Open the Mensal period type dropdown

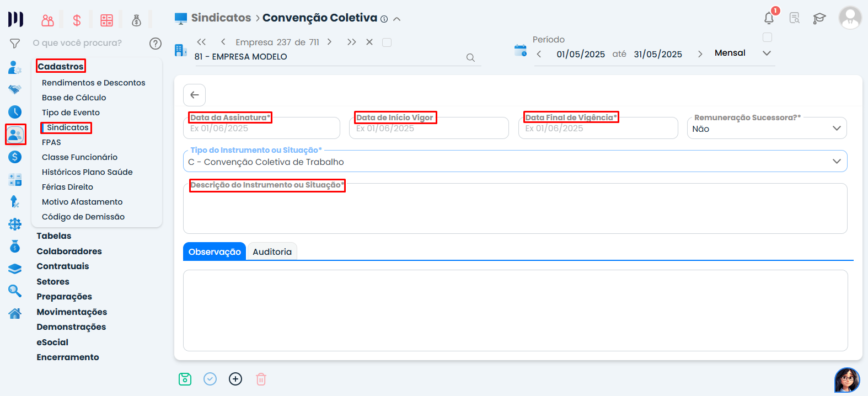coord(742,53)
